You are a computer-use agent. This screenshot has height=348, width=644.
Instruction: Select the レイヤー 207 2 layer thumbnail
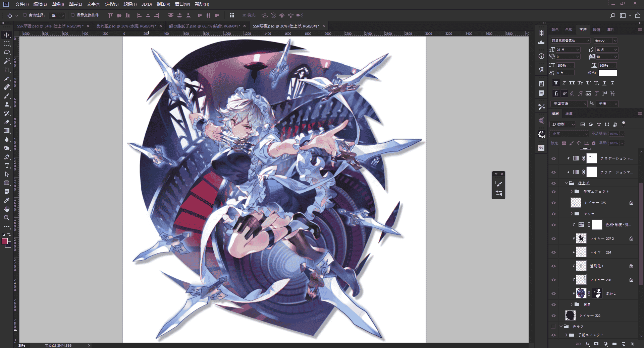point(581,238)
